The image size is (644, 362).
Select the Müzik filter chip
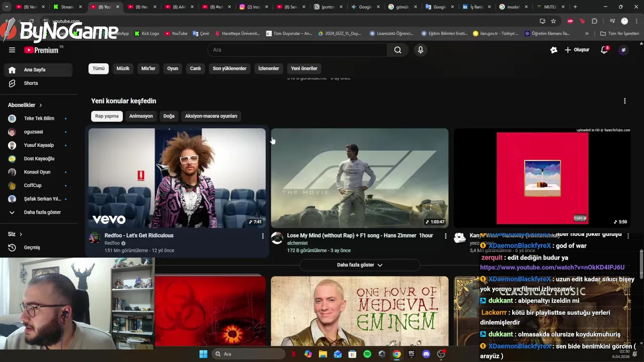[x=123, y=68]
